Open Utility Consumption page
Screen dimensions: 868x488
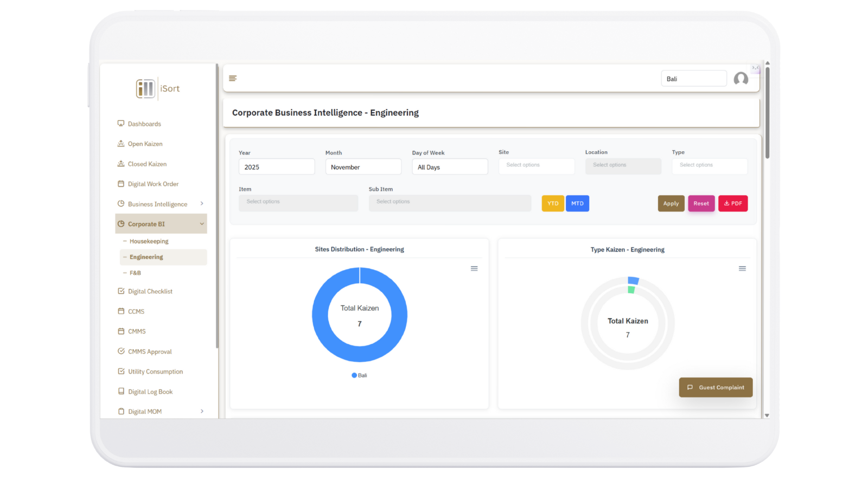(x=155, y=372)
